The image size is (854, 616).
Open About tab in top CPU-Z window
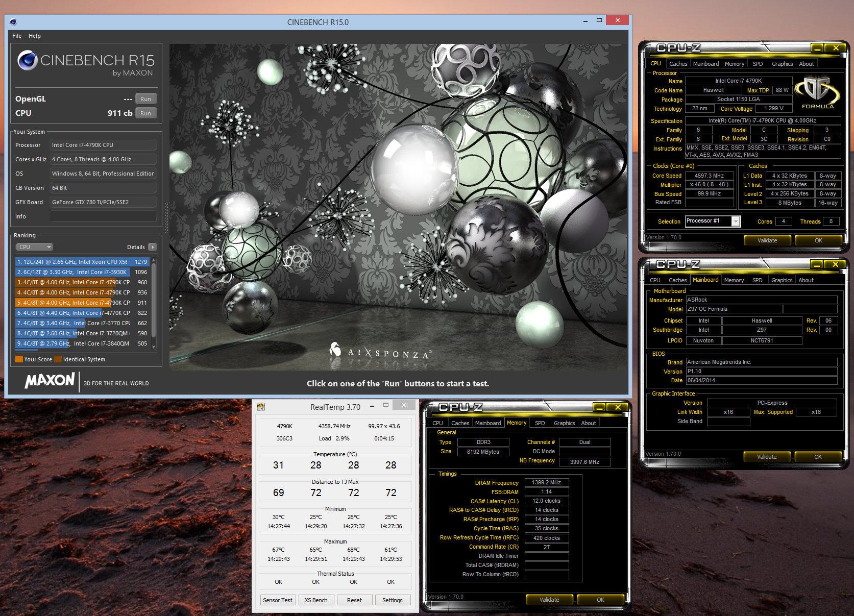point(807,64)
